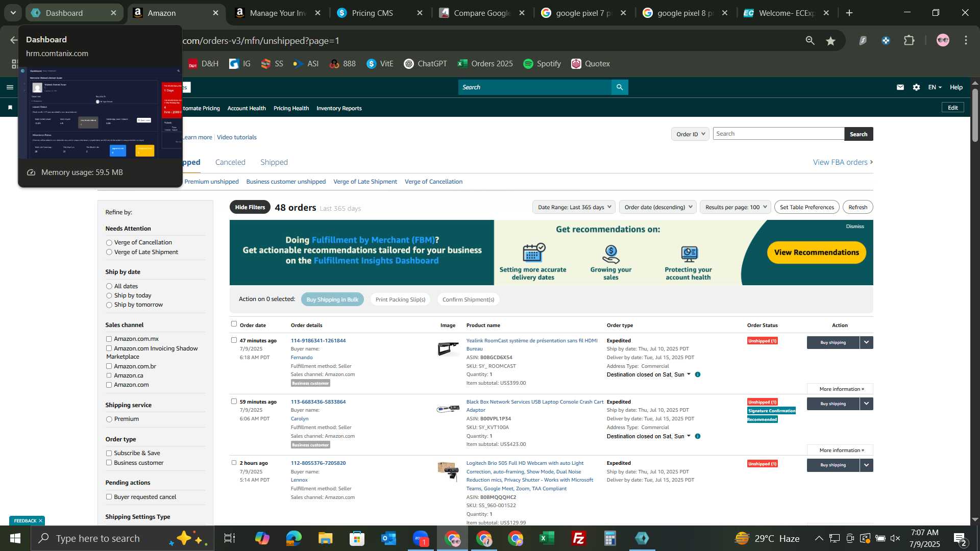Screen dimensions: 980x551
Task: Open Results per page dropdown
Action: tap(736, 207)
